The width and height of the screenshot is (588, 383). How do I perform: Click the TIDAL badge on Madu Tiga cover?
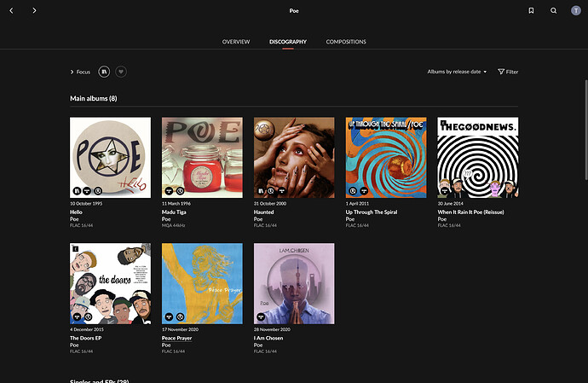tap(169, 191)
